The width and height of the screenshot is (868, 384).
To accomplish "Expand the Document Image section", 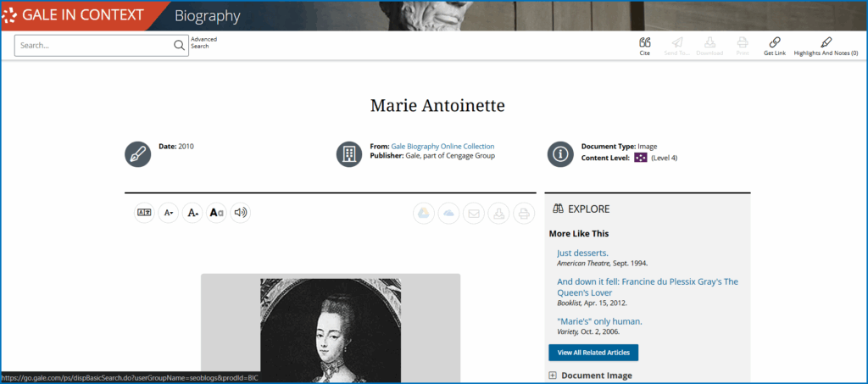I will [x=553, y=376].
